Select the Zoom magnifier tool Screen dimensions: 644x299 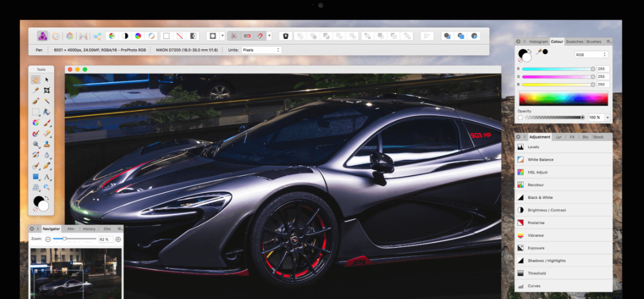click(47, 188)
